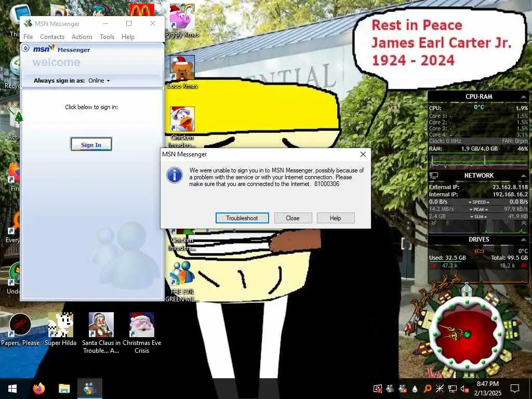Screen dimensions: 532x399
Task: Collapse the CPU-RAM gadget section
Action: click(x=524, y=97)
